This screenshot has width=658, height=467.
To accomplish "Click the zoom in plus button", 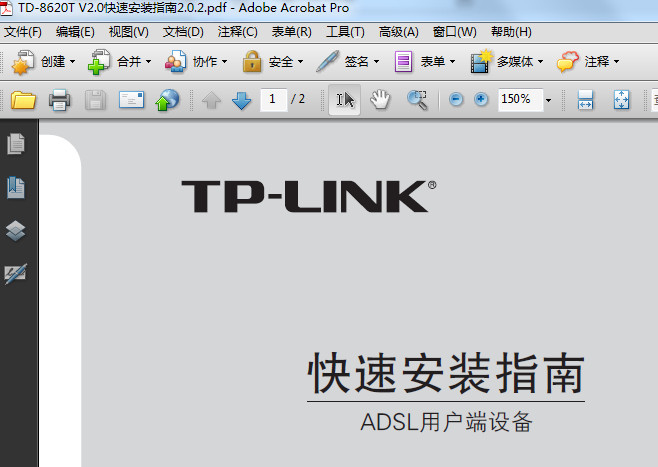I will [481, 99].
